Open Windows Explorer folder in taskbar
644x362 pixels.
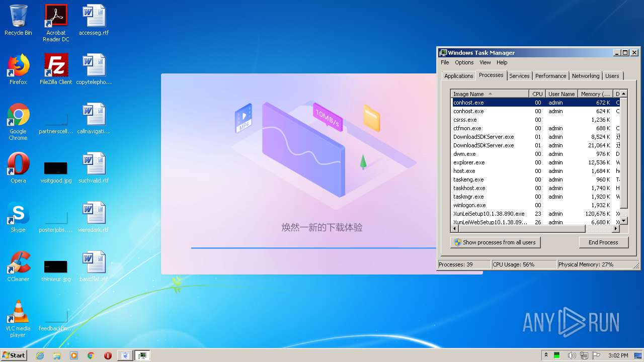click(57, 355)
